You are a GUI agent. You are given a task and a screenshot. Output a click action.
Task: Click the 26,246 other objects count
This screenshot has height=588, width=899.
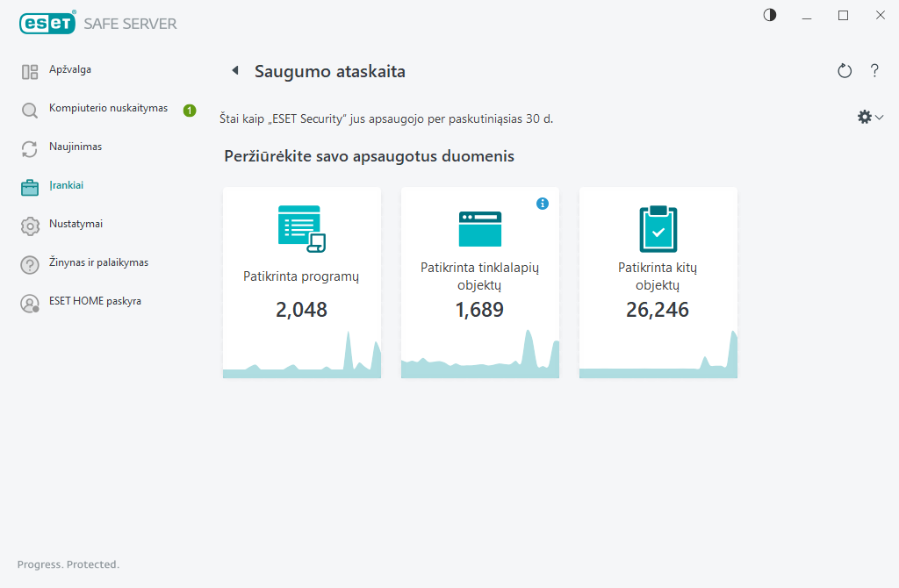point(658,310)
